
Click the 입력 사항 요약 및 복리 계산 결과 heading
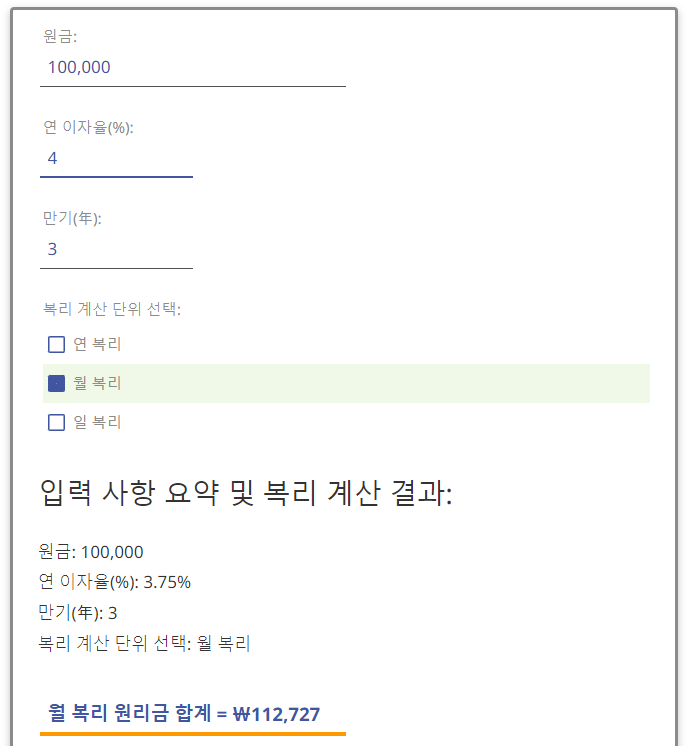pos(246,492)
